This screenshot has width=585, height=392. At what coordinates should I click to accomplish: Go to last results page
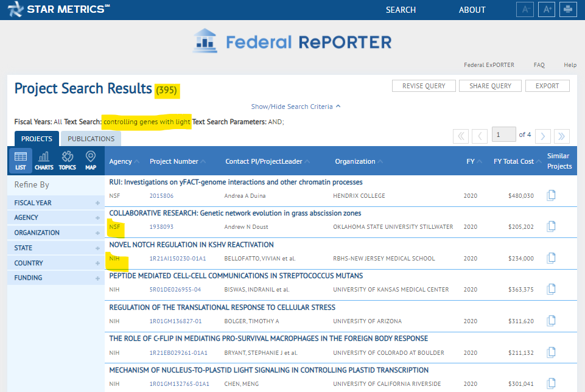(561, 136)
